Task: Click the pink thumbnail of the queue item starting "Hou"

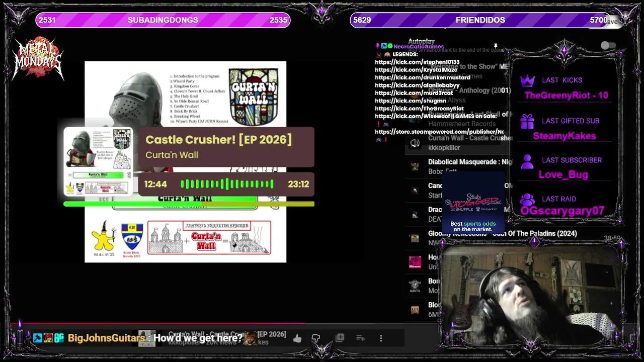Action: (415, 262)
